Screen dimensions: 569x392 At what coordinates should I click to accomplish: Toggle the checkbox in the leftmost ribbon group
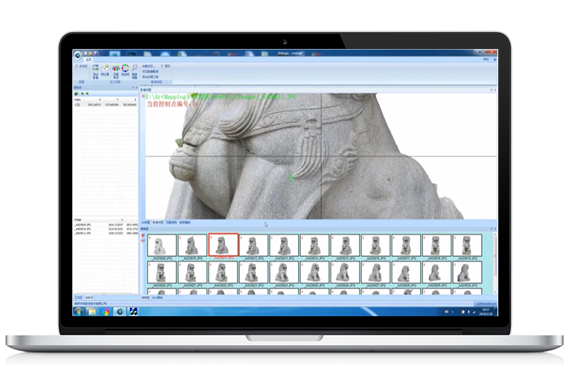(x=77, y=66)
